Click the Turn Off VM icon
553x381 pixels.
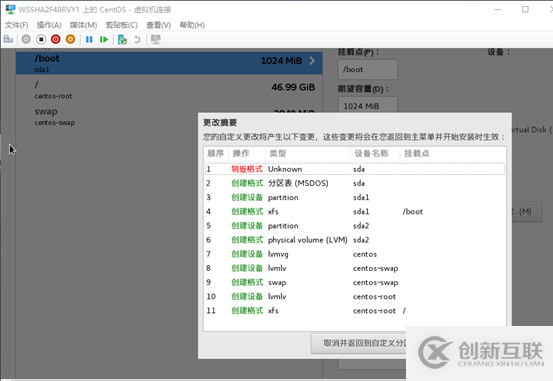41,39
